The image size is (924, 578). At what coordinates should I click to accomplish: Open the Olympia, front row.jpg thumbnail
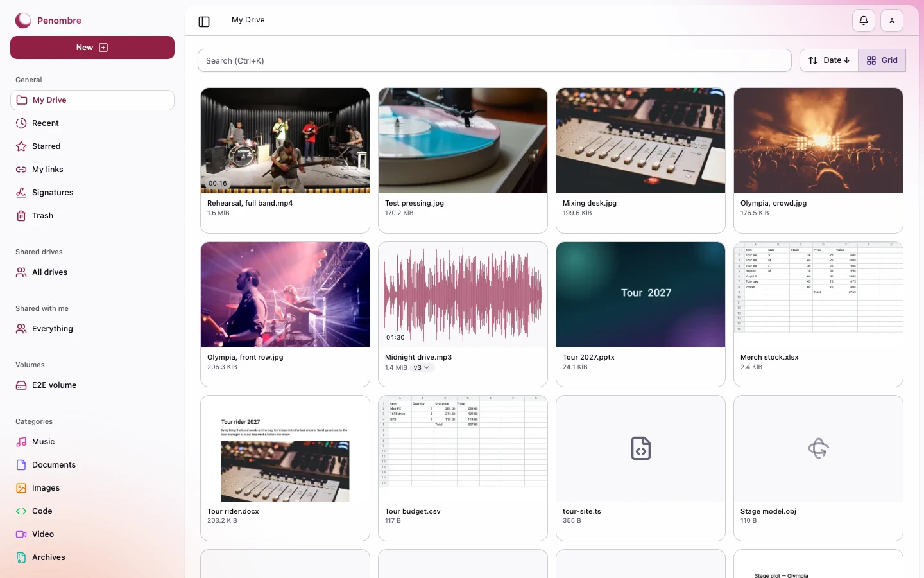click(285, 295)
